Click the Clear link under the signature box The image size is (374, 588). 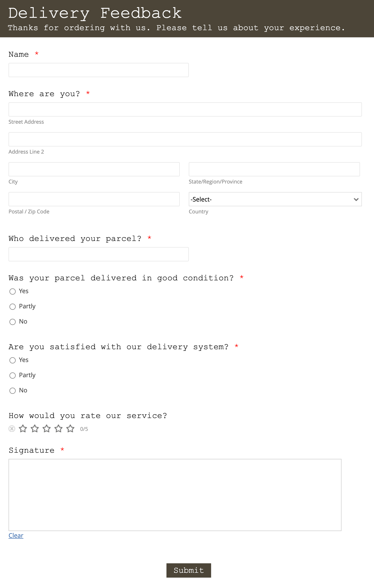tap(16, 536)
